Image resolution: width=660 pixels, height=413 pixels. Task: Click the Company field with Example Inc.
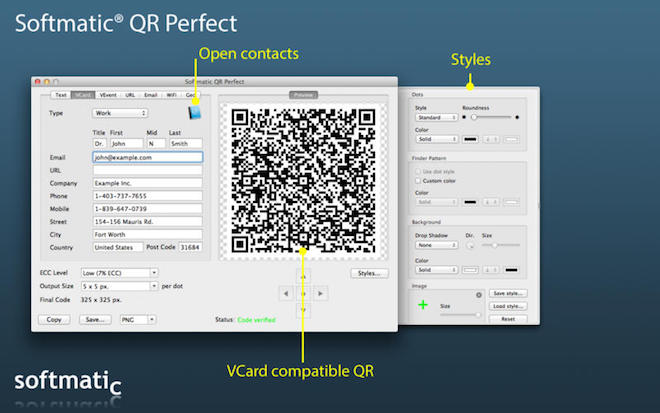[x=147, y=183]
